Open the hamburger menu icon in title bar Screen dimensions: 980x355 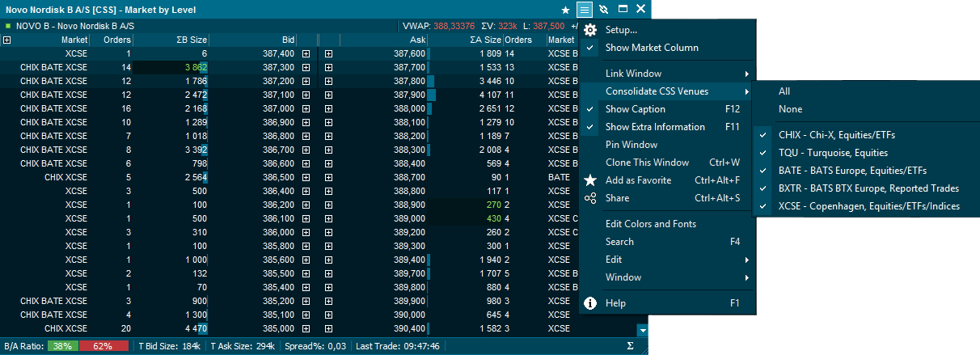coord(585,9)
